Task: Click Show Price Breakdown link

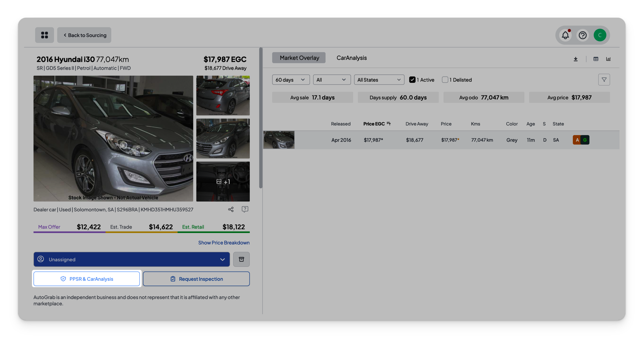Action: tap(224, 243)
